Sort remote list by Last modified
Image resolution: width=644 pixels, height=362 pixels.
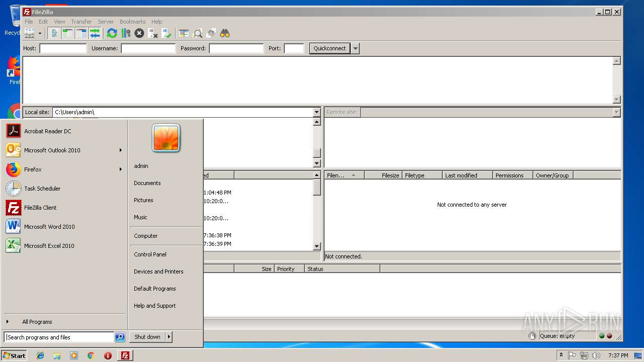pyautogui.click(x=467, y=175)
